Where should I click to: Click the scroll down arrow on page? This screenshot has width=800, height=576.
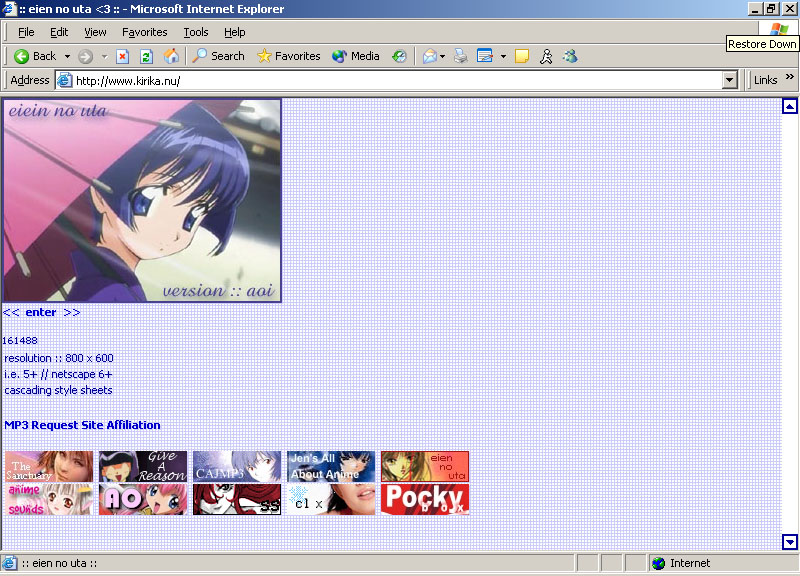[x=790, y=542]
